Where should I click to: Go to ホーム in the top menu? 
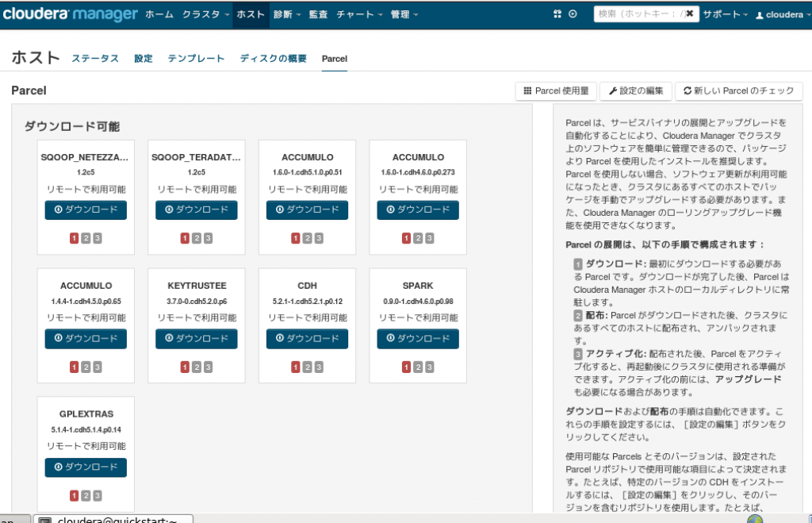click(159, 14)
